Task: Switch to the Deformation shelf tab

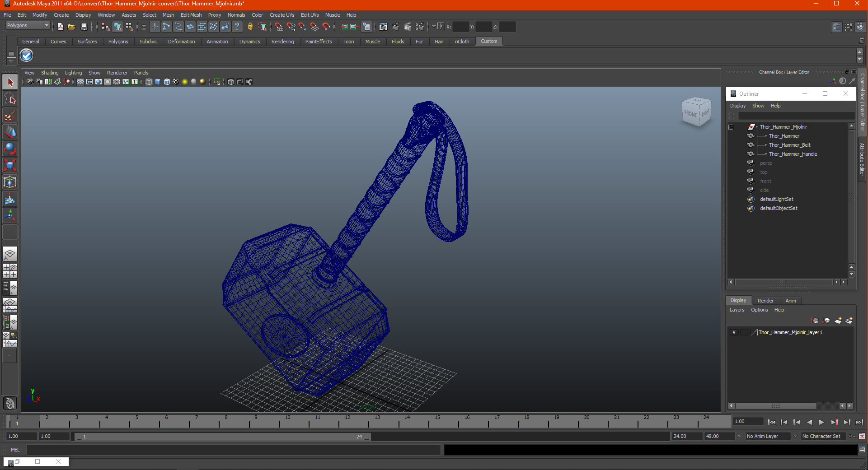Action: pyautogui.click(x=181, y=42)
